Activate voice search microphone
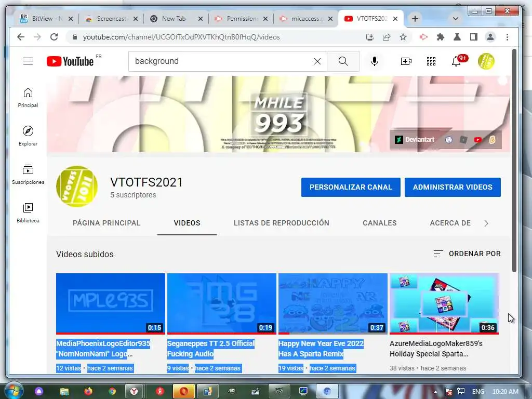This screenshot has height=399, width=532. click(x=374, y=61)
